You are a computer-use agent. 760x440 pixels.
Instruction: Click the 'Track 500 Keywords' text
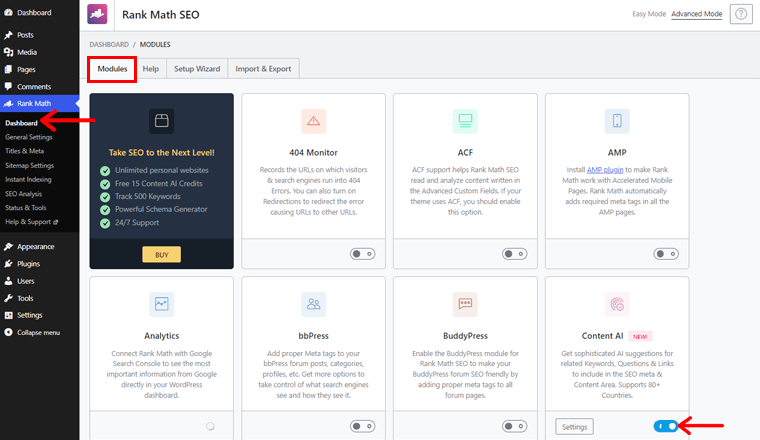(x=147, y=196)
